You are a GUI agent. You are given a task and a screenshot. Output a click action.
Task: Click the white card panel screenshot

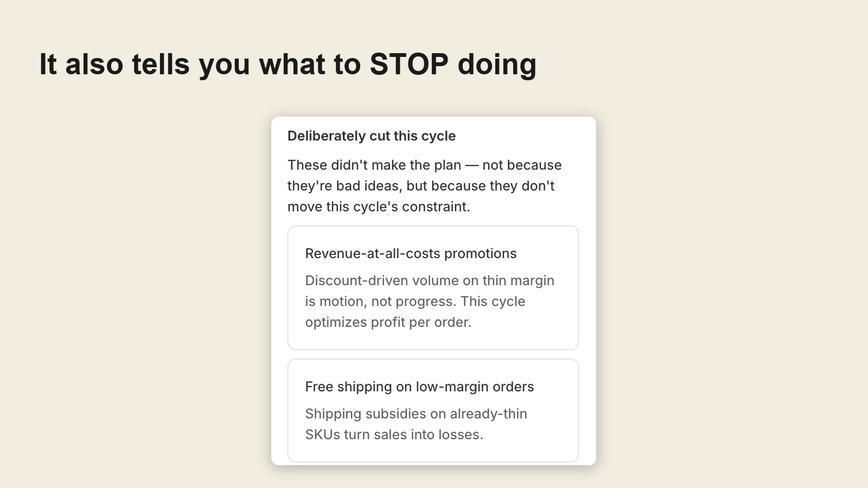433,291
